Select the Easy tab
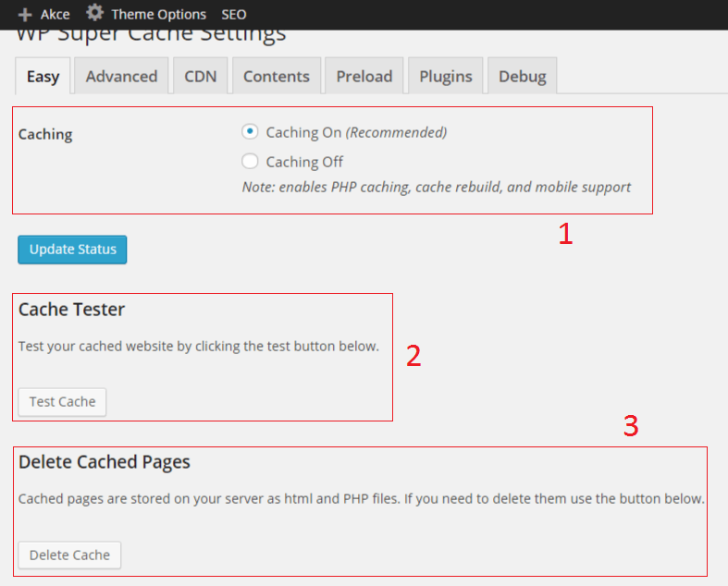728x586 pixels. [43, 76]
